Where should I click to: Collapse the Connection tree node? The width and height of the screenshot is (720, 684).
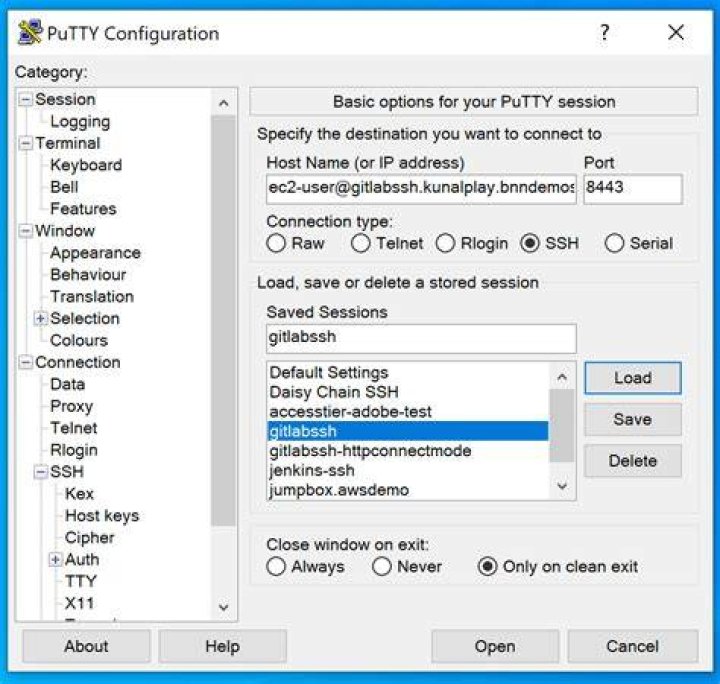[26, 362]
